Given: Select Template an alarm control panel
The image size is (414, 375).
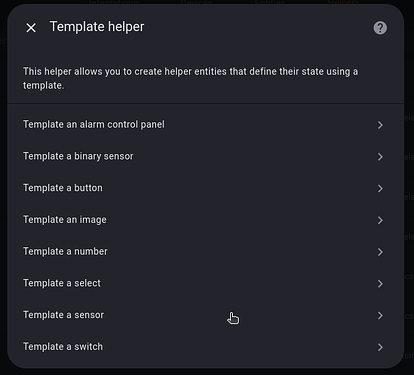Looking at the screenshot, I should [x=205, y=125].
